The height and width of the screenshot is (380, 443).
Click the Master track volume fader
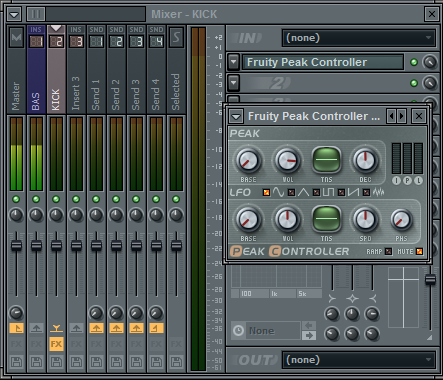[x=16, y=246]
